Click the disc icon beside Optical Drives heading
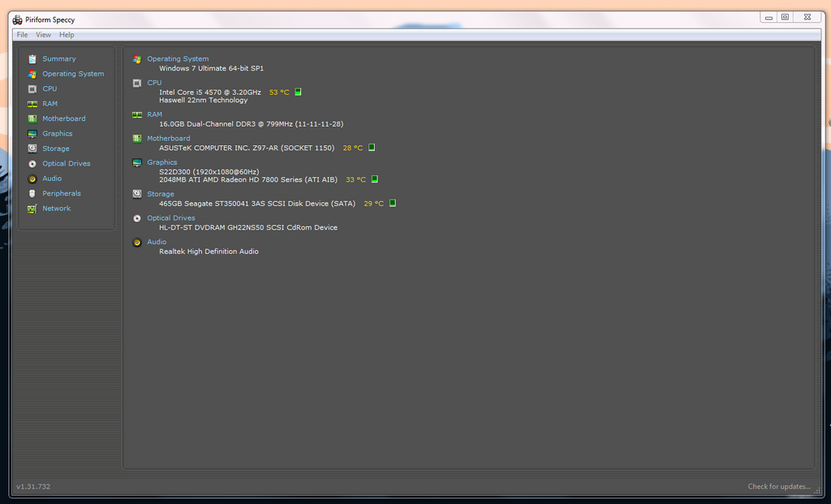Image resolution: width=831 pixels, height=504 pixels. point(137,218)
